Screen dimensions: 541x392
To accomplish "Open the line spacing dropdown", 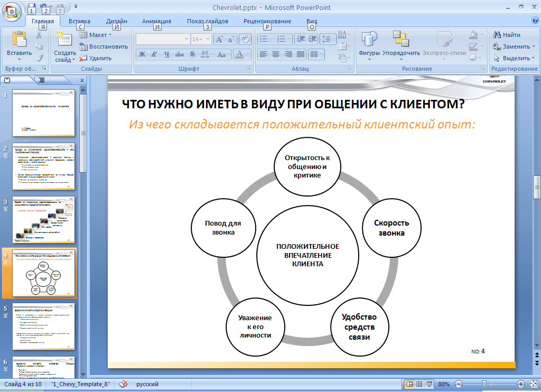I will [328, 39].
